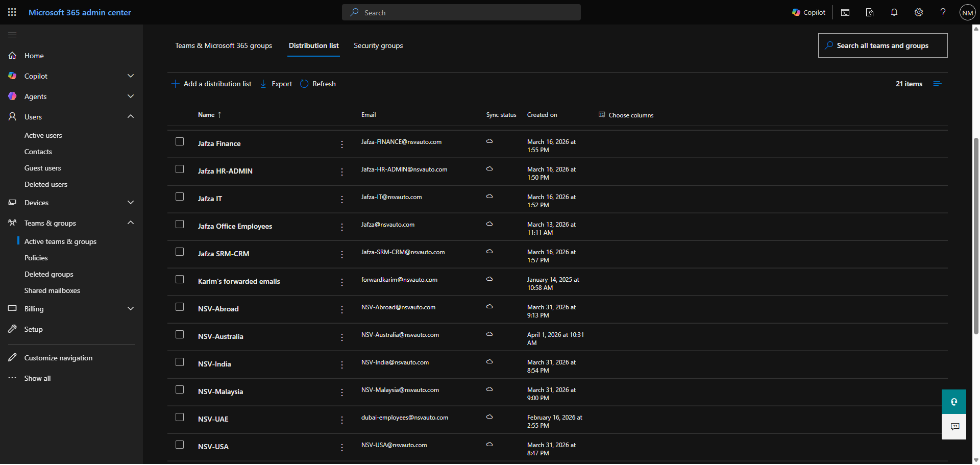Check the NSV-Abroad row checkbox
This screenshot has height=465, width=980.
(x=180, y=307)
